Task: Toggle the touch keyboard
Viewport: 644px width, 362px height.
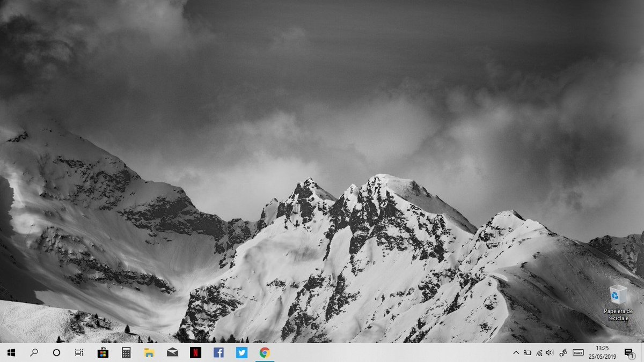Action: [x=578, y=352]
